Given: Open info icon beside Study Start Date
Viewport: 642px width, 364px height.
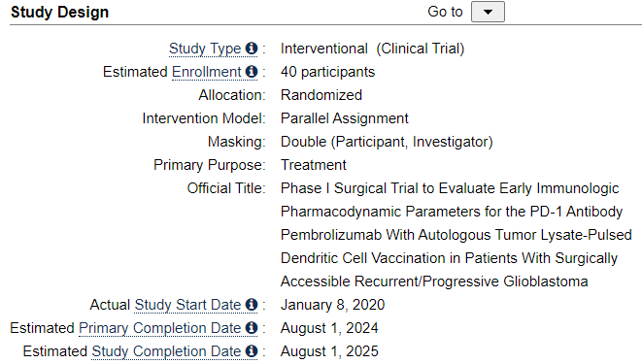Looking at the screenshot, I should click(252, 305).
